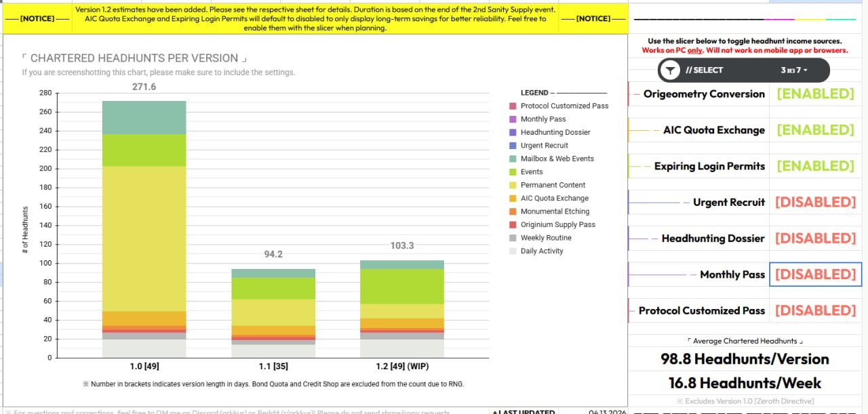Click the Daily Activity legend color swatch
Image resolution: width=868 pixels, height=414 pixels.
(513, 251)
